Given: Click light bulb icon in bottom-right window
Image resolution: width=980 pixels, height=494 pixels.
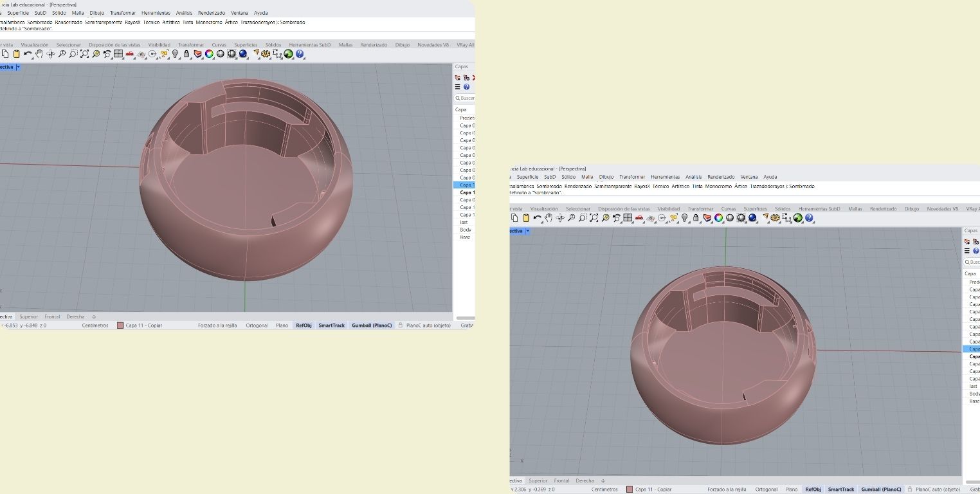Looking at the screenshot, I should click(x=685, y=218).
